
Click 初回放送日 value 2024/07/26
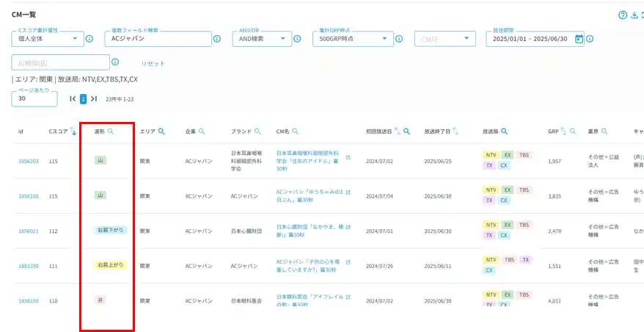379,266
